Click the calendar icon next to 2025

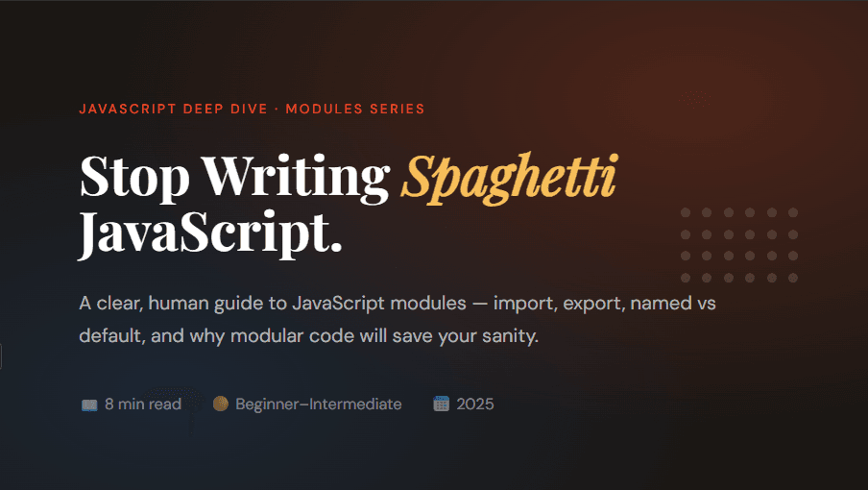click(x=441, y=404)
